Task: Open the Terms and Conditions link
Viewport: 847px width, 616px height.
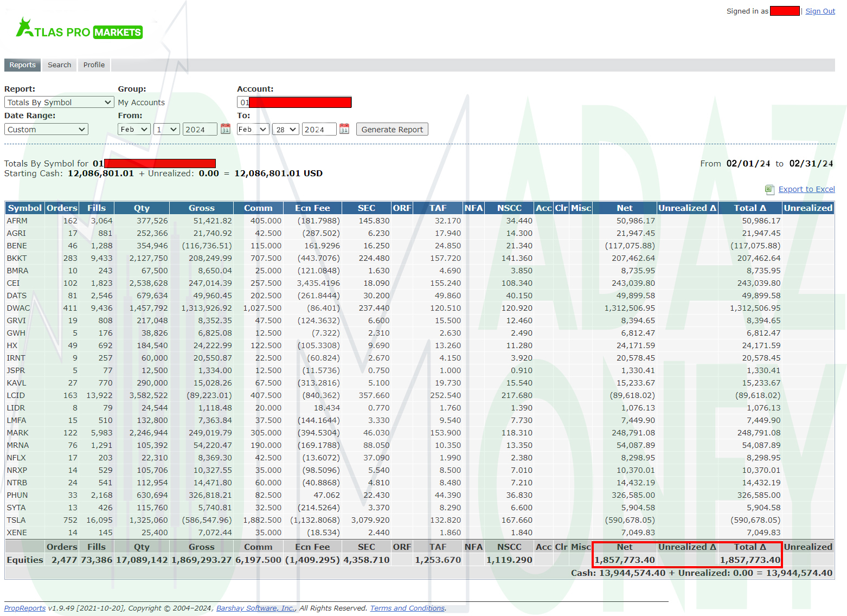Action: pos(407,608)
